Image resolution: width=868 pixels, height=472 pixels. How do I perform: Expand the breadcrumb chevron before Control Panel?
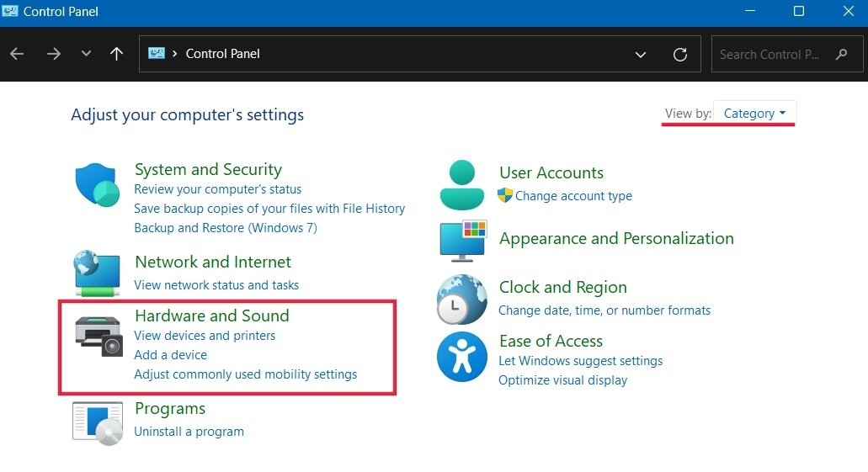(175, 54)
